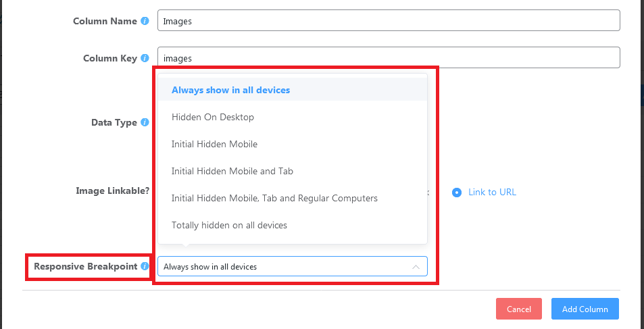Focus the Column Name input field
644x329 pixels.
[x=389, y=21]
